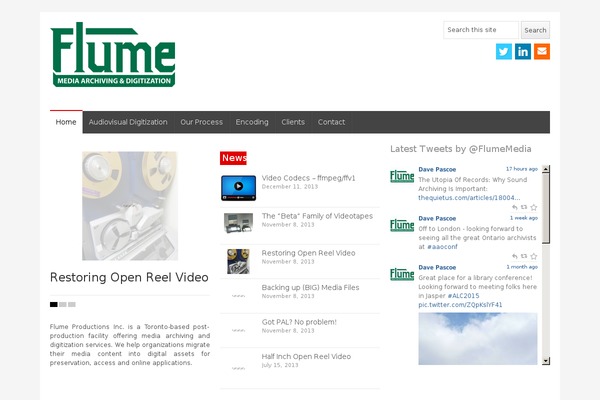Click the open reel slider image
The height and width of the screenshot is (400, 600).
click(x=130, y=206)
